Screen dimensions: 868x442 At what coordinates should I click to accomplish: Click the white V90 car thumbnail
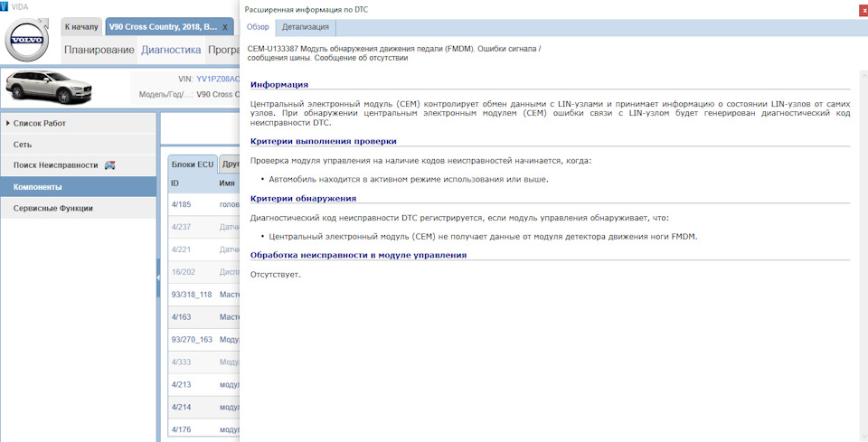pos(48,88)
